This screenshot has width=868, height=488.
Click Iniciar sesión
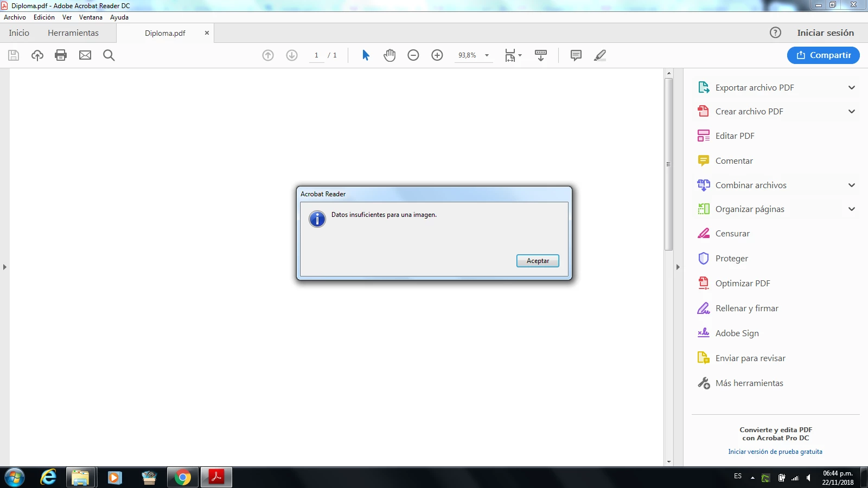tap(825, 33)
